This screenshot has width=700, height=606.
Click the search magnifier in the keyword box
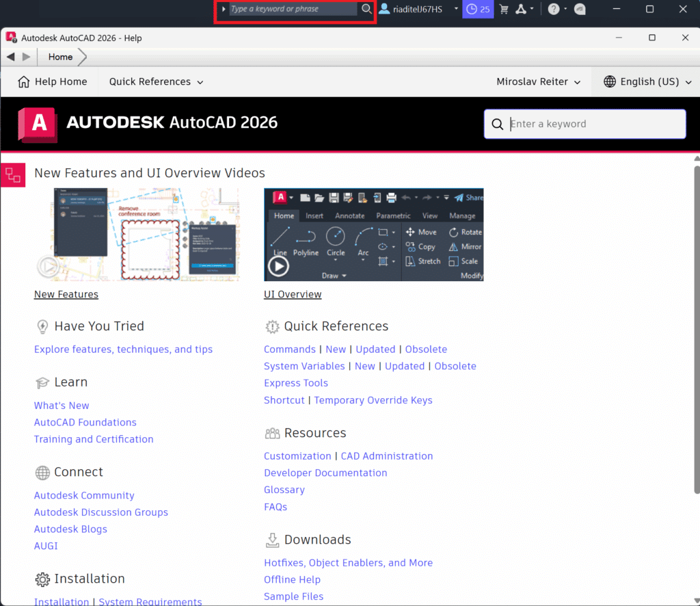point(366,9)
